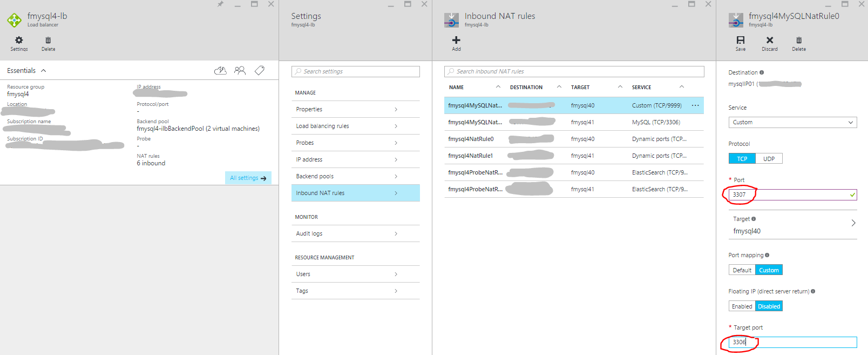This screenshot has height=355, width=868.
Task: Open Load balancing rules settings
Action: (355, 126)
